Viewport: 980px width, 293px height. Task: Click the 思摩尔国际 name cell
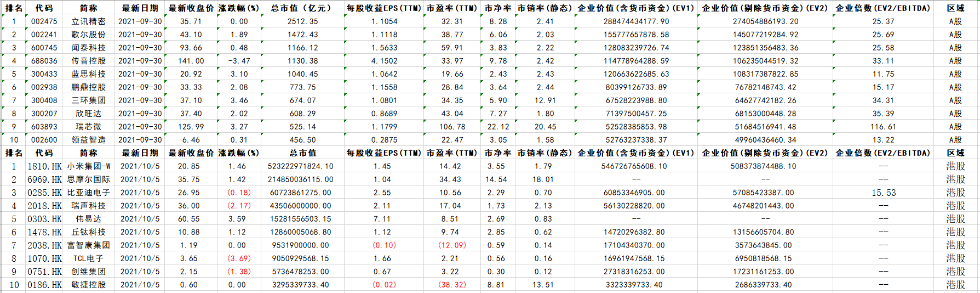(88, 179)
